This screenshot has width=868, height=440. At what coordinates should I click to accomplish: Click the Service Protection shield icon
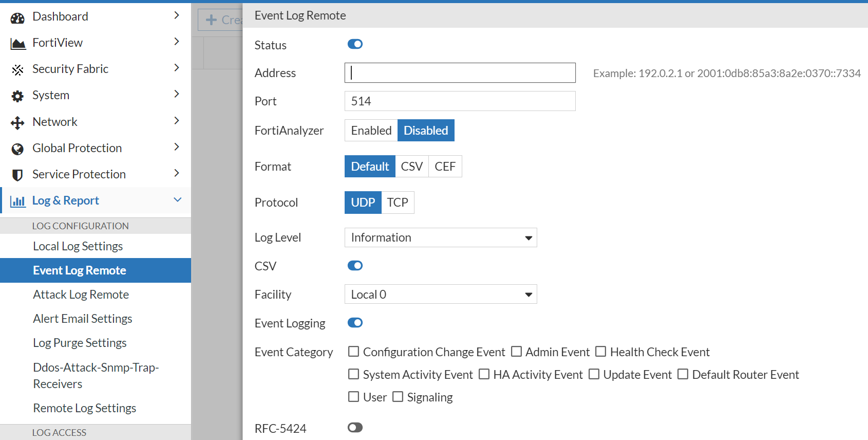tap(17, 175)
